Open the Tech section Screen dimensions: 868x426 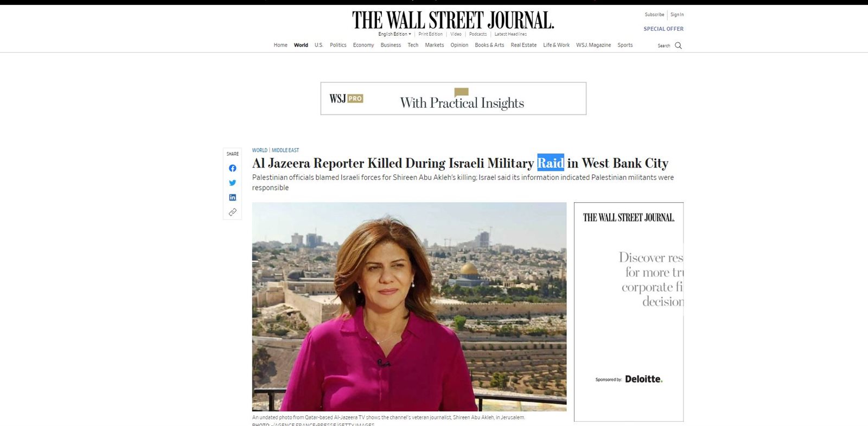click(413, 45)
